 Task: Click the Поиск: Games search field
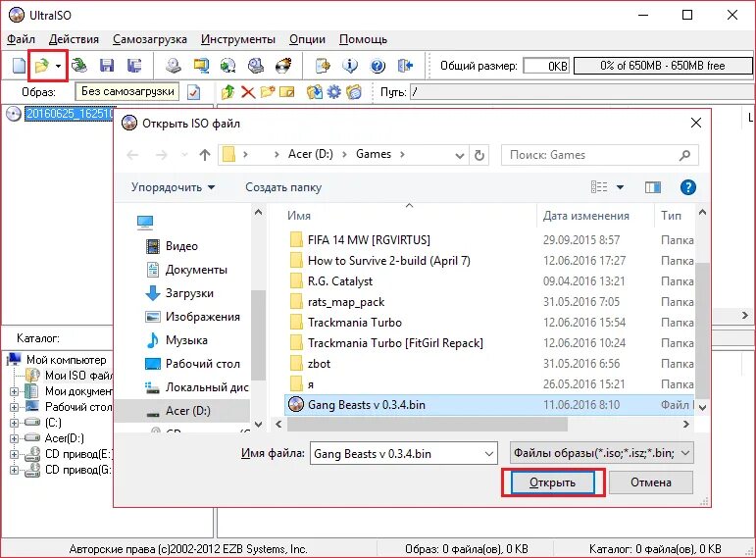click(x=600, y=155)
